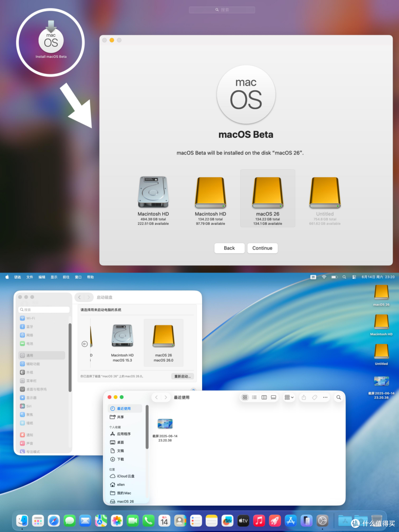
Task: Switch Finder to gallery view
Action: pos(274,397)
